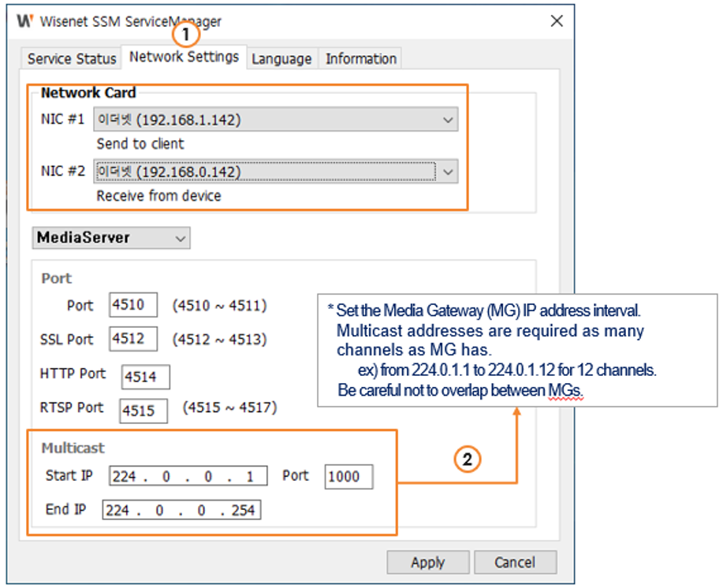
Task: Expand the NIC #1 network card dropdown
Action: click(275, 120)
